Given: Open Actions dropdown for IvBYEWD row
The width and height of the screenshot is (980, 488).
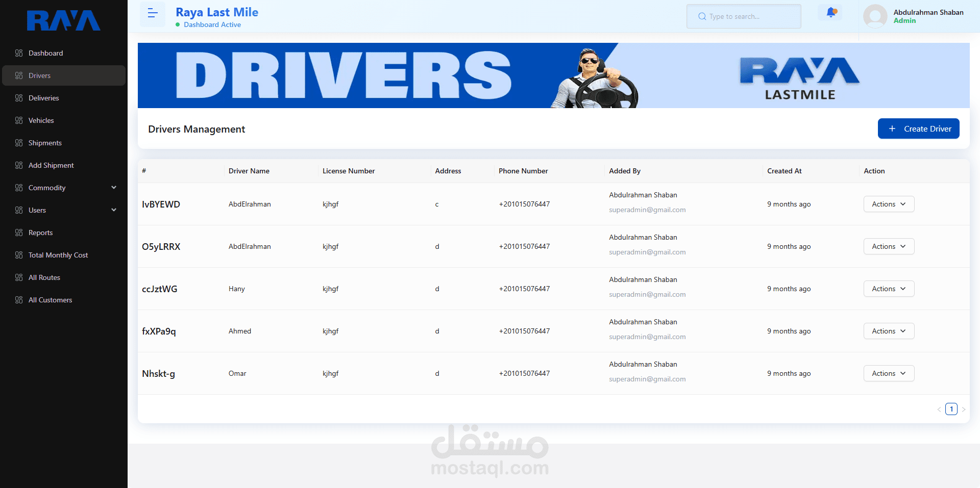Looking at the screenshot, I should click(x=889, y=204).
